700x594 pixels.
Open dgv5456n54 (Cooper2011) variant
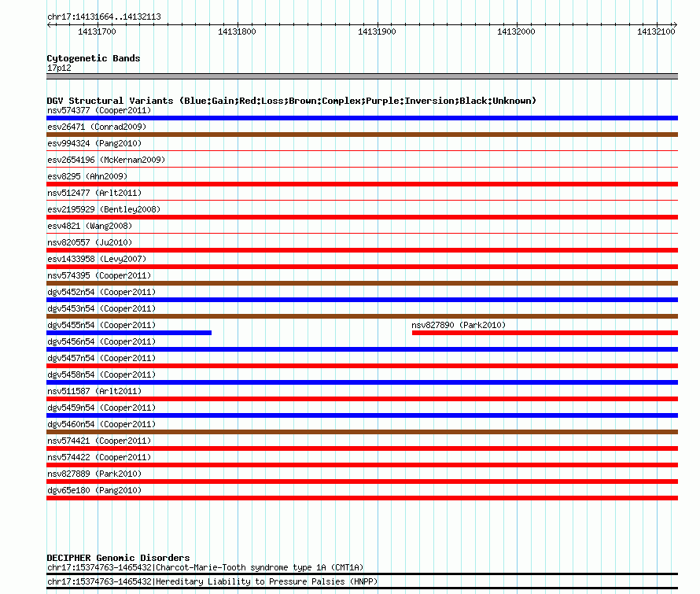[101, 341]
